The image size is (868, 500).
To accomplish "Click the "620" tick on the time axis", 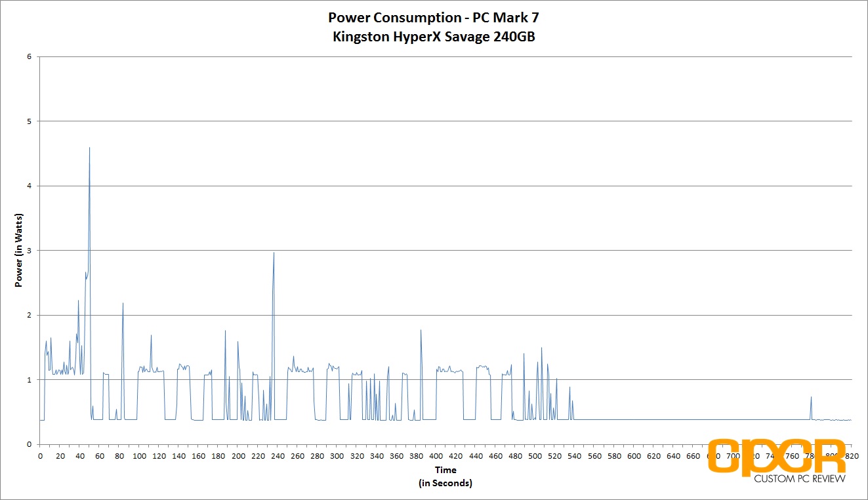I will click(x=653, y=455).
